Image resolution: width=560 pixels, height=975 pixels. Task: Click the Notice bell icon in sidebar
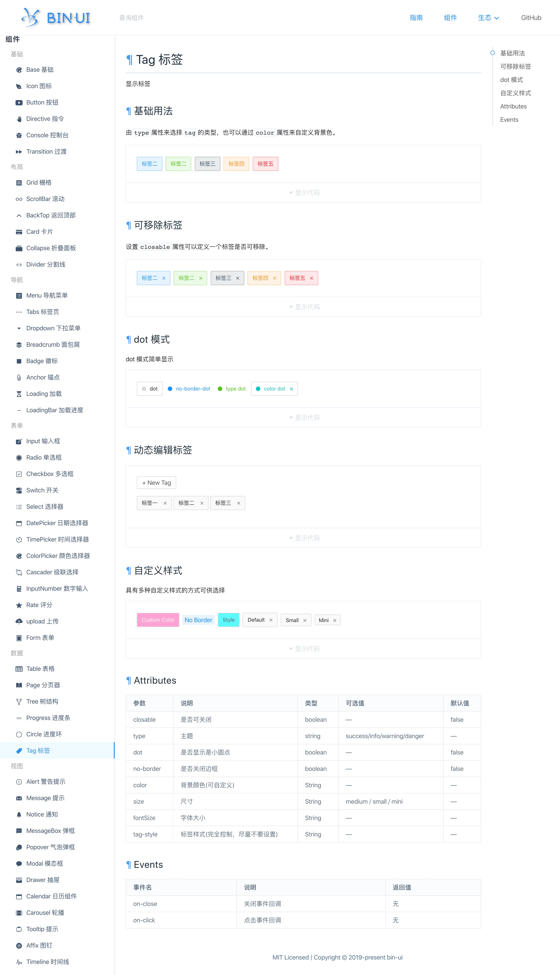point(19,815)
